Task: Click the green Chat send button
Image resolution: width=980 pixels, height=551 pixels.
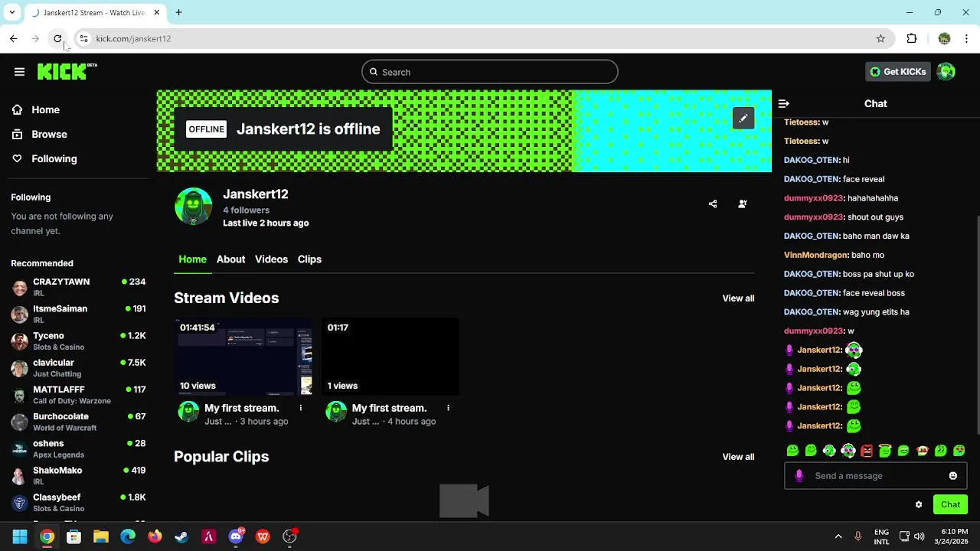Action: (950, 504)
